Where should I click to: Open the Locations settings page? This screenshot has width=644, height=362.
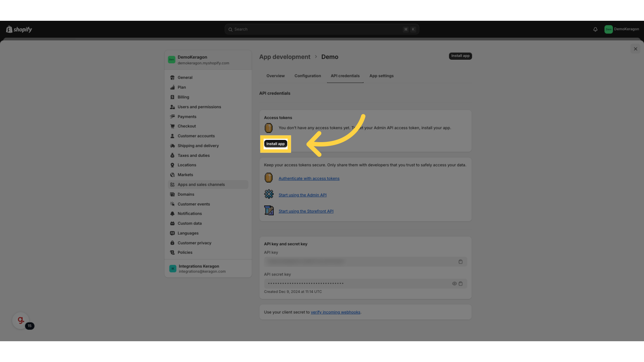pos(187,165)
